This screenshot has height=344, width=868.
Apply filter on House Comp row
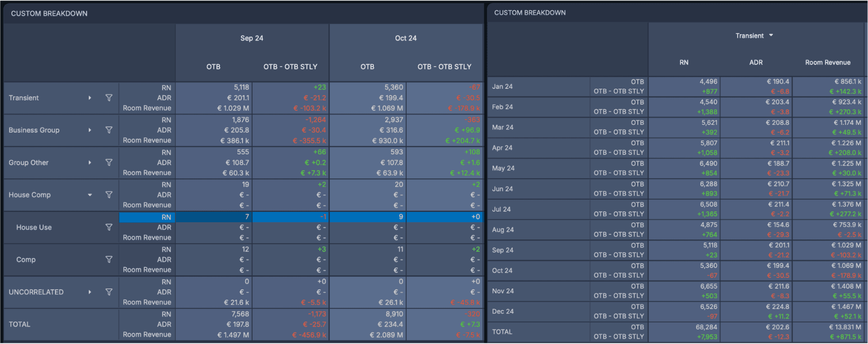click(109, 195)
